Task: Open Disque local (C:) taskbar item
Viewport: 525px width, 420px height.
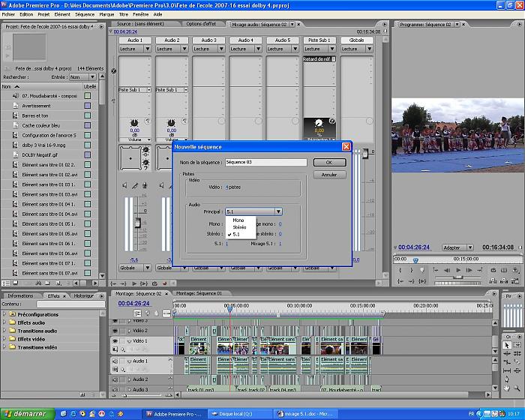Action: click(238, 414)
